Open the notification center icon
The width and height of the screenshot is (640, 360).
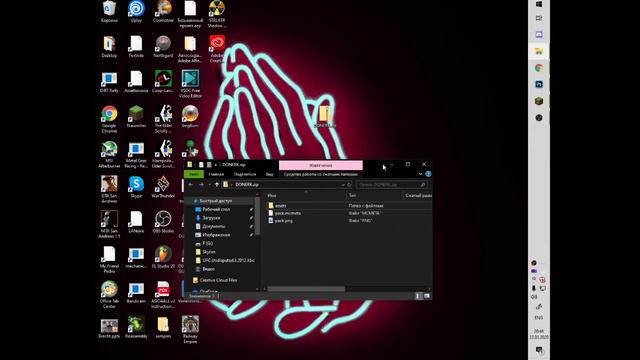(539, 350)
